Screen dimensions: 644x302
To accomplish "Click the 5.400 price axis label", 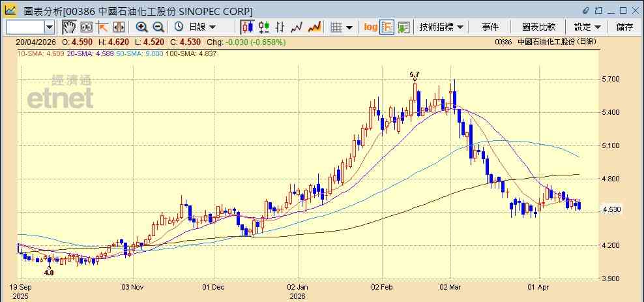I will coord(611,112).
